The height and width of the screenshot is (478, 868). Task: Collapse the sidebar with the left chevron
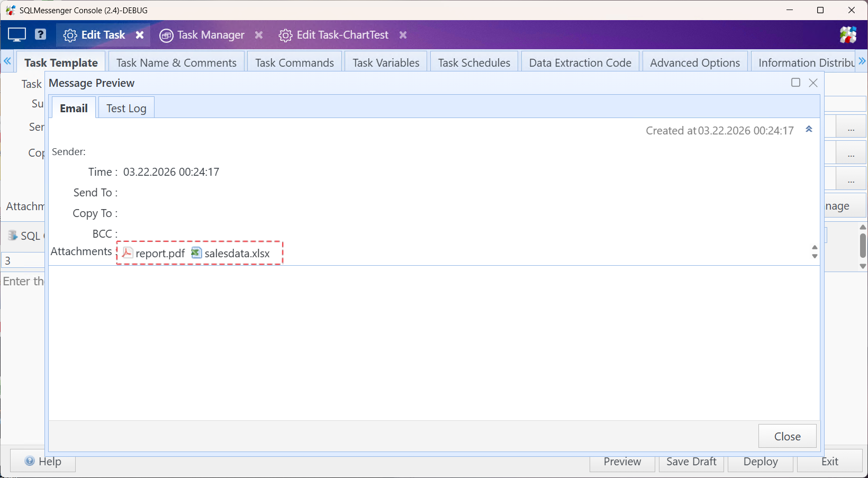pos(7,61)
